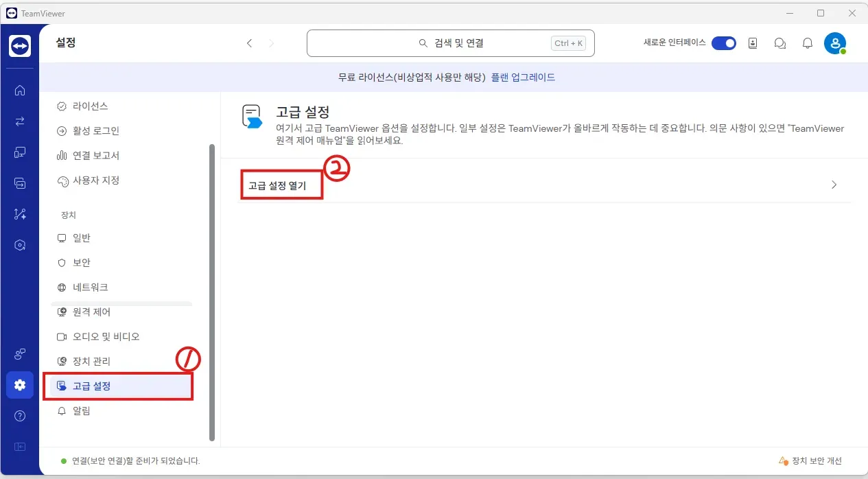
Task: Click the 고급 설정 page heading
Action: point(303,112)
